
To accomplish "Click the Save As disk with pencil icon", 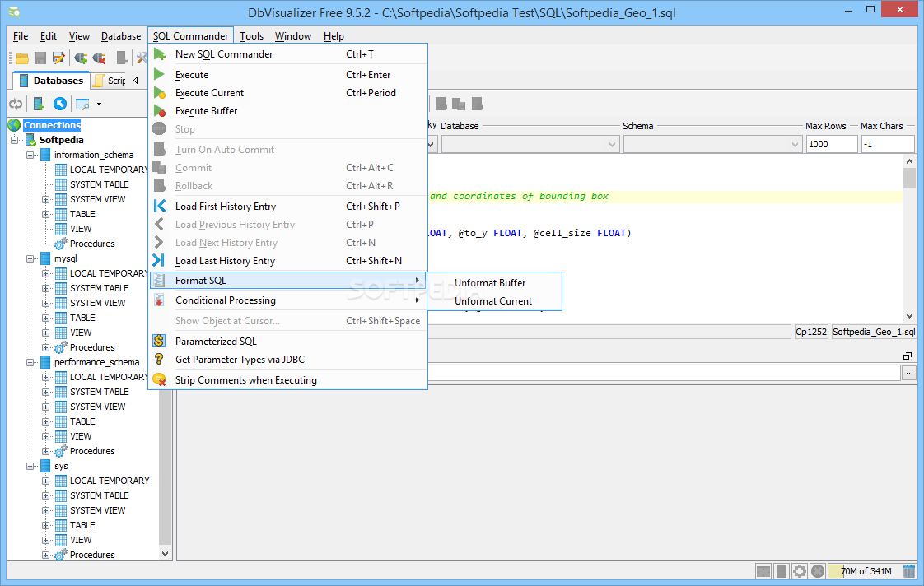I will pyautogui.click(x=58, y=58).
